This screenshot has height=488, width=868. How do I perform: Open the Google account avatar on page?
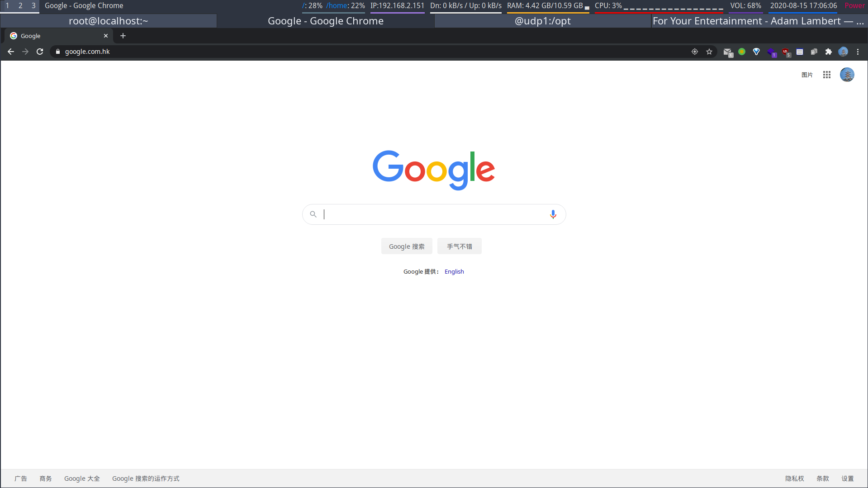click(847, 75)
